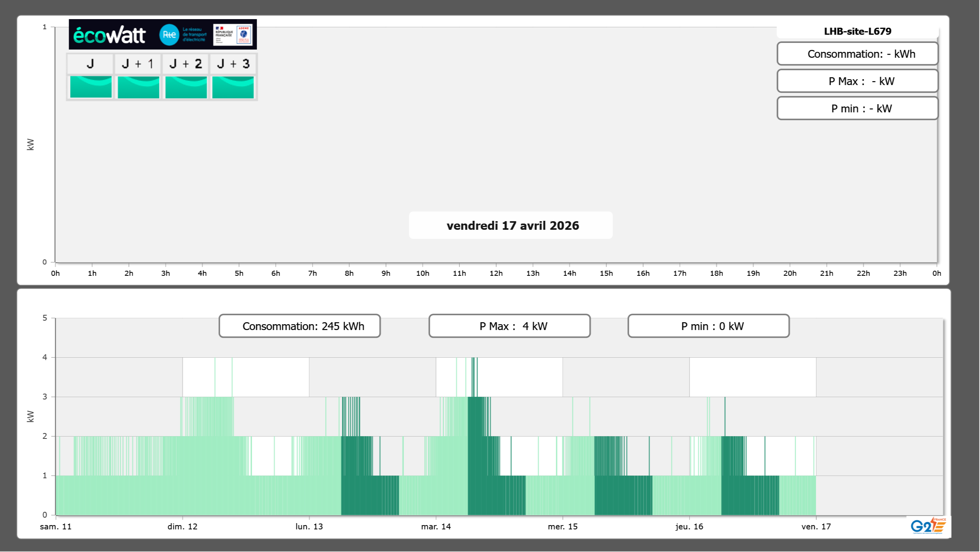Click the Consommation: 245 kWh box
Image resolution: width=980 pixels, height=552 pixels.
300,326
